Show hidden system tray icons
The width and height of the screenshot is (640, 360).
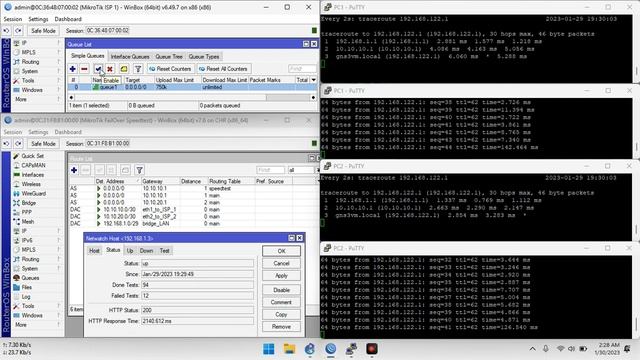[532, 349]
